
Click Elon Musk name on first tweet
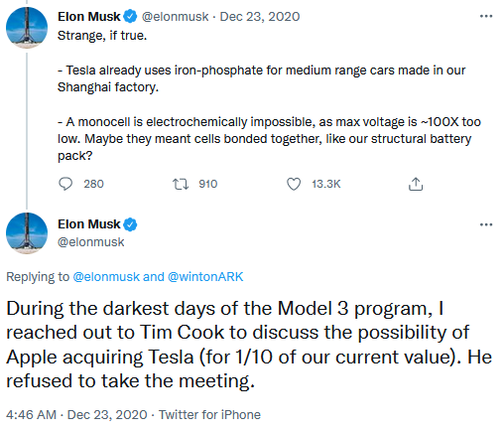89,17
